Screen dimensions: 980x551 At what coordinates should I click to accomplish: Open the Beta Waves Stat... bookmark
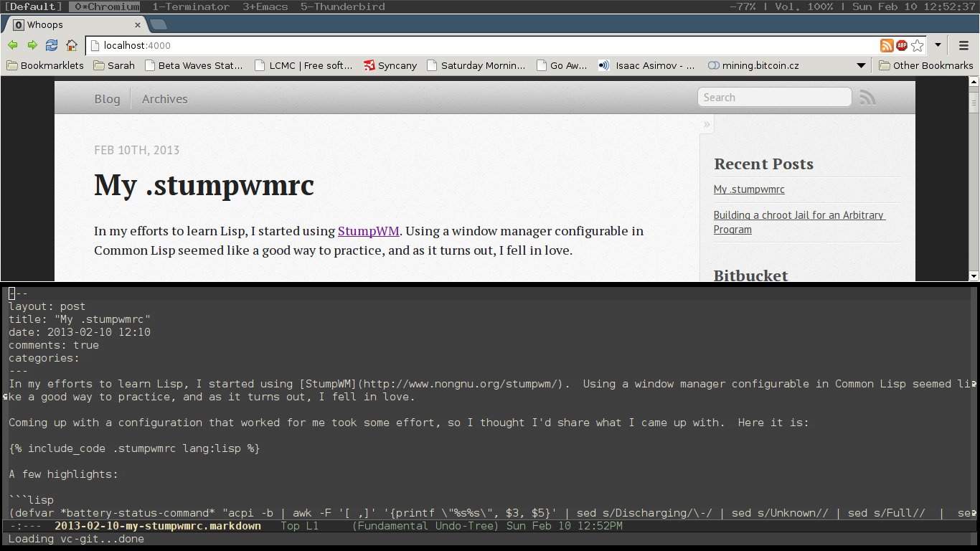coord(194,65)
